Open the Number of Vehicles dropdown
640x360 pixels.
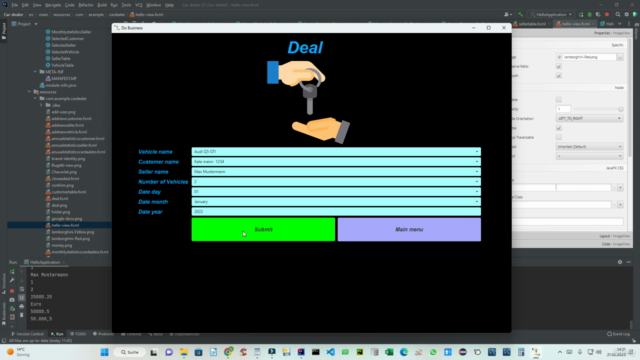tap(336, 182)
